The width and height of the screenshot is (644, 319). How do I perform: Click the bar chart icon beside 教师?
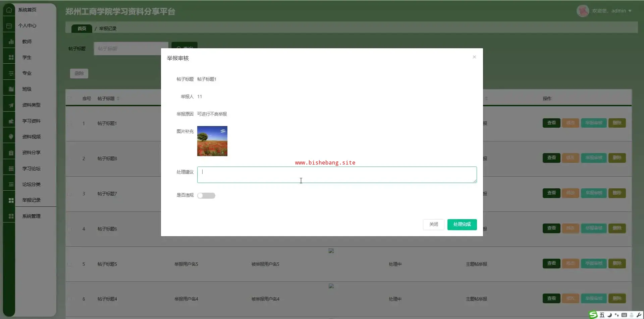pyautogui.click(x=11, y=42)
